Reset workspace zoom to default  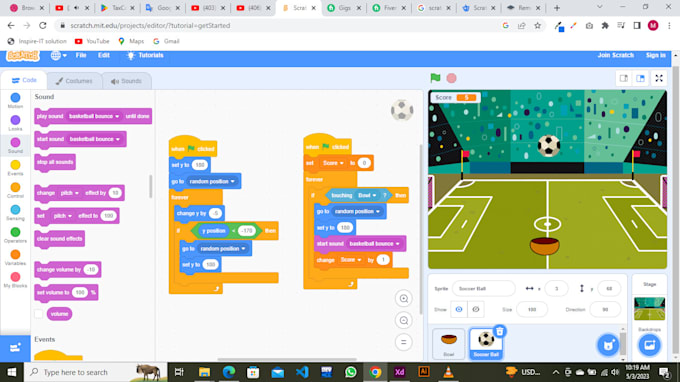pos(404,342)
